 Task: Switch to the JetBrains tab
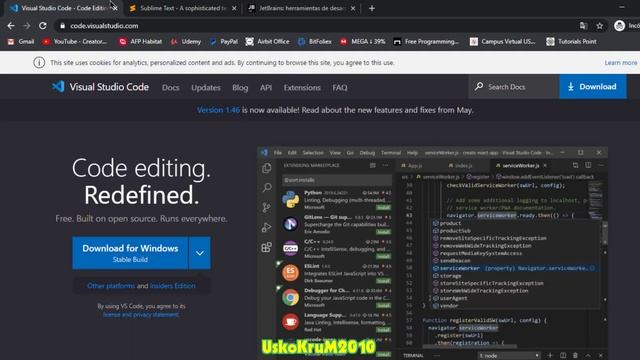tap(302, 8)
